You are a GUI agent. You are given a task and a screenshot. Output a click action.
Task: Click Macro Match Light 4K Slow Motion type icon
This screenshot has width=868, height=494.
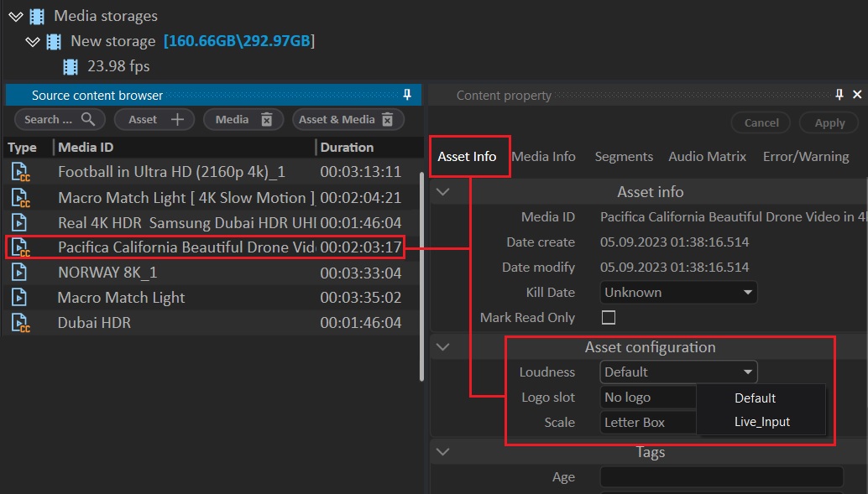click(20, 197)
